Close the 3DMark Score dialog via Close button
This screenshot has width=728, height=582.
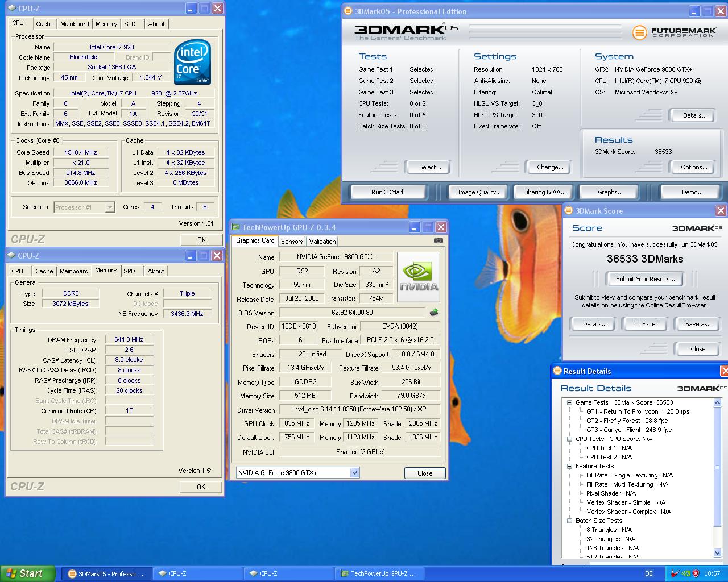[698, 349]
